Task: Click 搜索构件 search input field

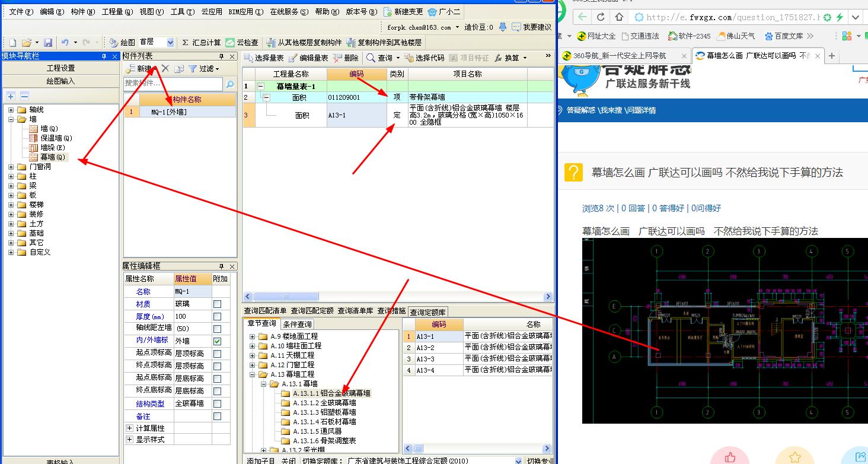Action: pyautogui.click(x=173, y=84)
